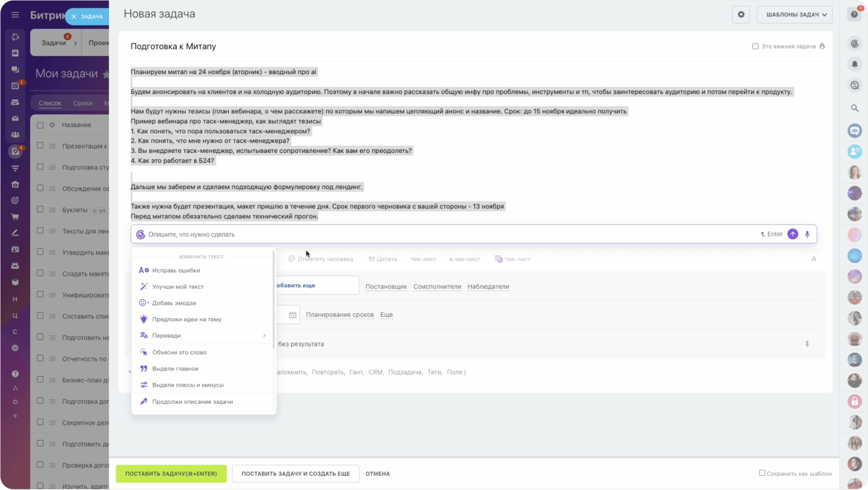Open the main menu via the hamburger icon

[15, 14]
